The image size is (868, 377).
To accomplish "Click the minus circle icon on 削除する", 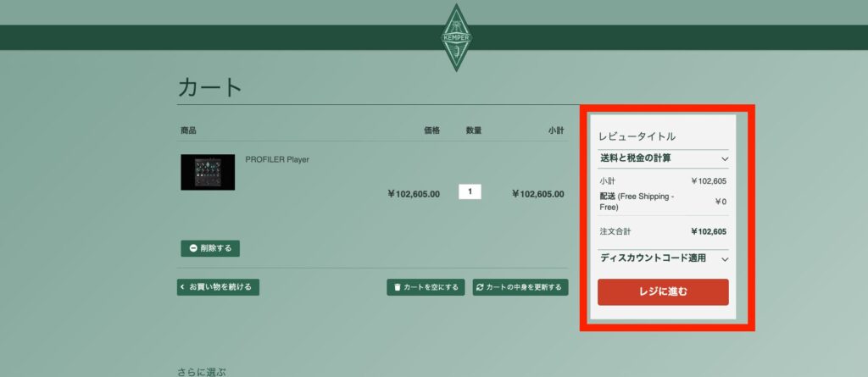I will 193,248.
